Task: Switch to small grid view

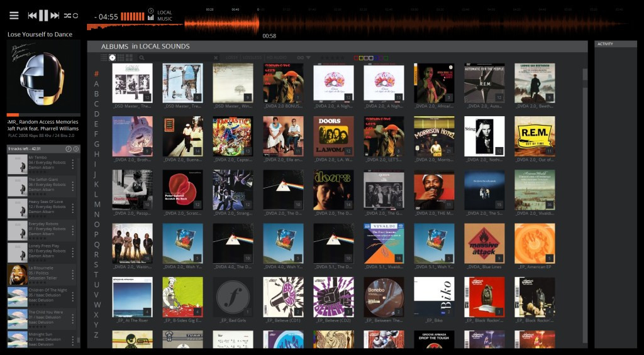Action: (121, 57)
